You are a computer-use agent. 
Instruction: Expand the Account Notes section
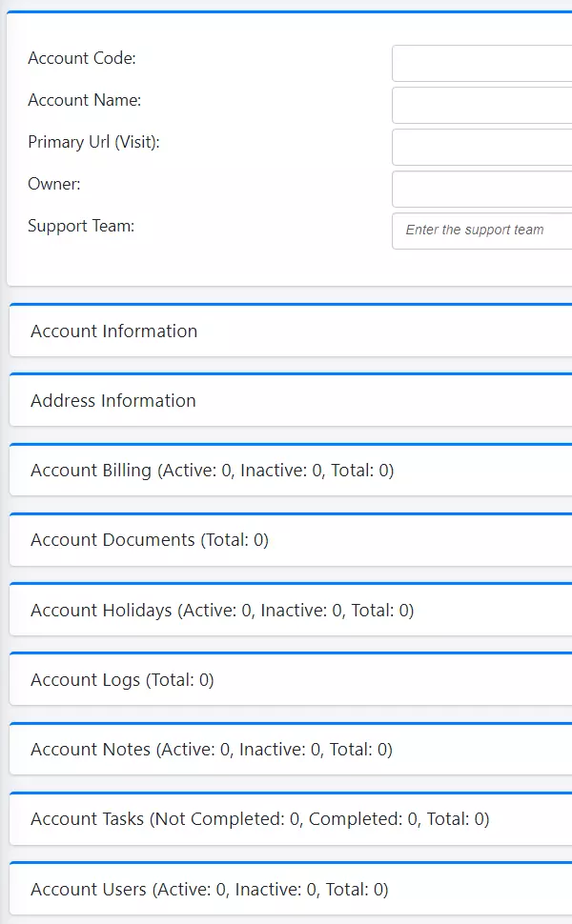[x=291, y=749]
